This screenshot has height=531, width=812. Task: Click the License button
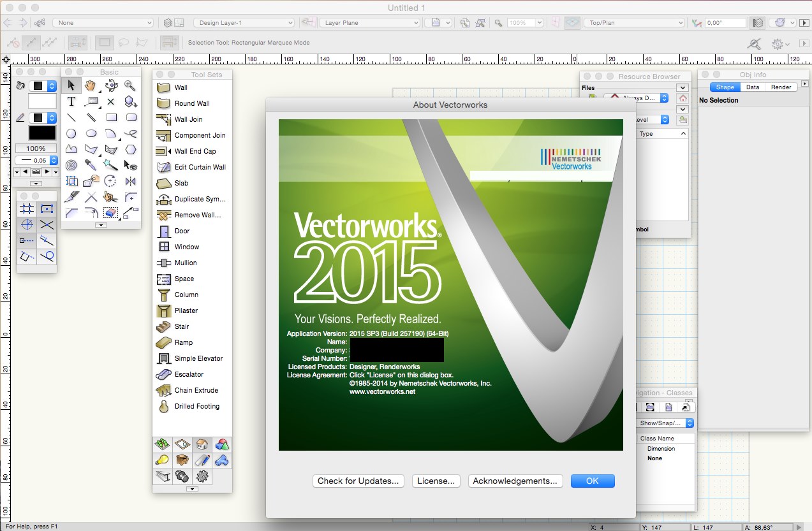click(436, 481)
